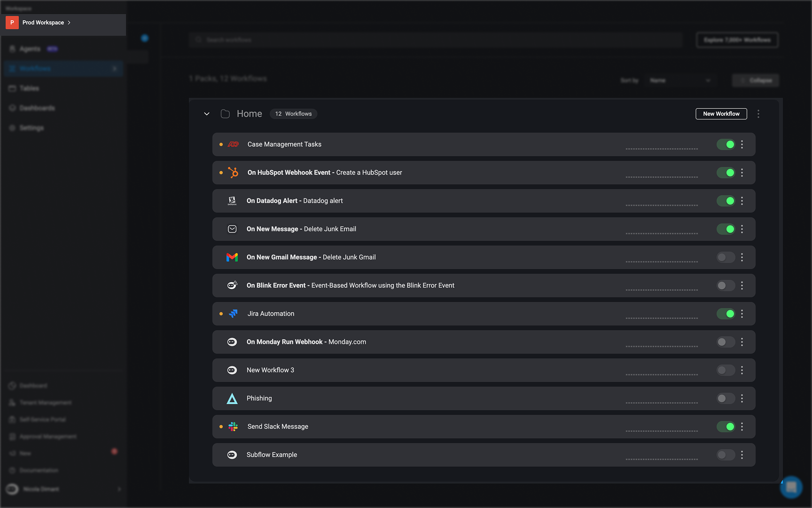
Task: Open more options for Jira Automation
Action: (742, 314)
